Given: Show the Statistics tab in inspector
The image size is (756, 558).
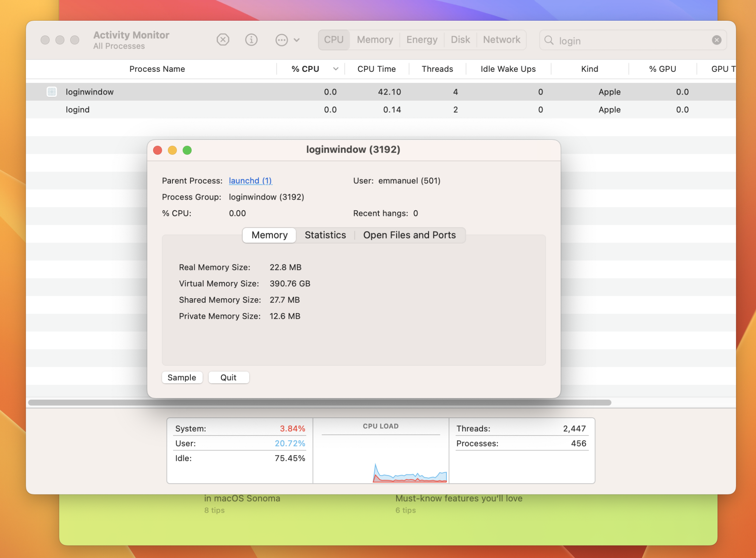Looking at the screenshot, I should [x=325, y=235].
